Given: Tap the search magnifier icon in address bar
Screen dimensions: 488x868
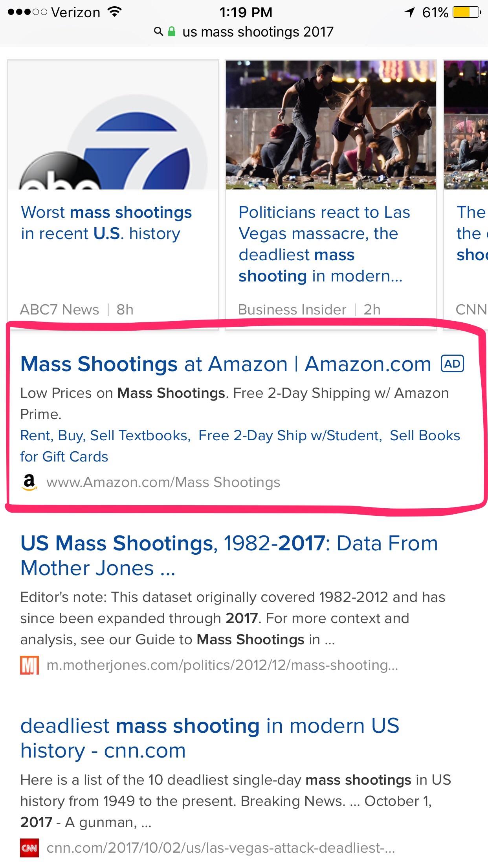Looking at the screenshot, I should 158,32.
